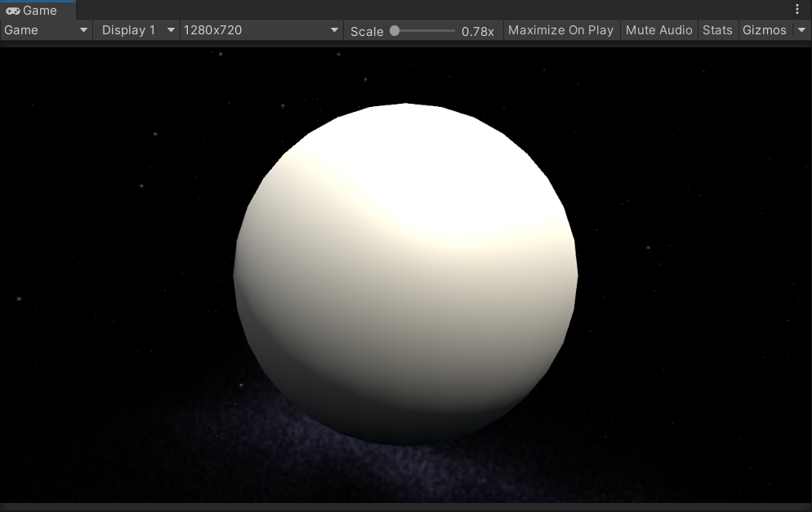Open the Game view type dropdown
This screenshot has width=812, height=512.
click(46, 30)
